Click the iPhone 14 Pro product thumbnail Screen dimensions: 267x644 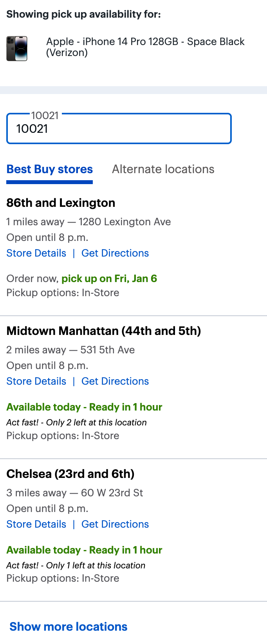[17, 49]
